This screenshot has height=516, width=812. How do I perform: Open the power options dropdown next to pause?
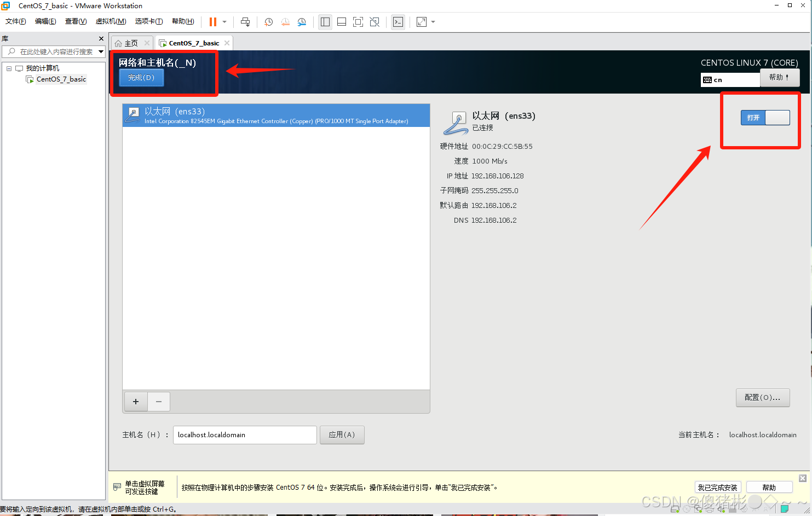click(224, 22)
